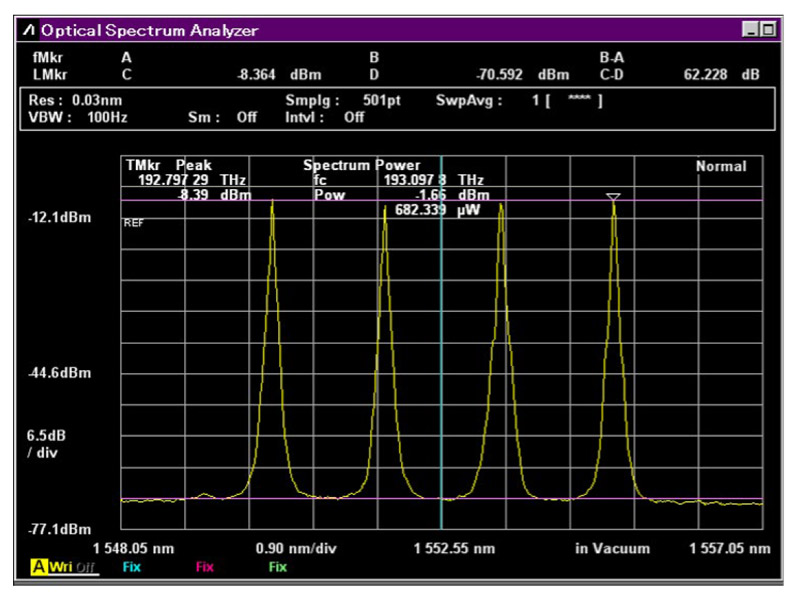Click the peak level -8.39 dBm readout
The image size is (800, 602).
tap(214, 195)
